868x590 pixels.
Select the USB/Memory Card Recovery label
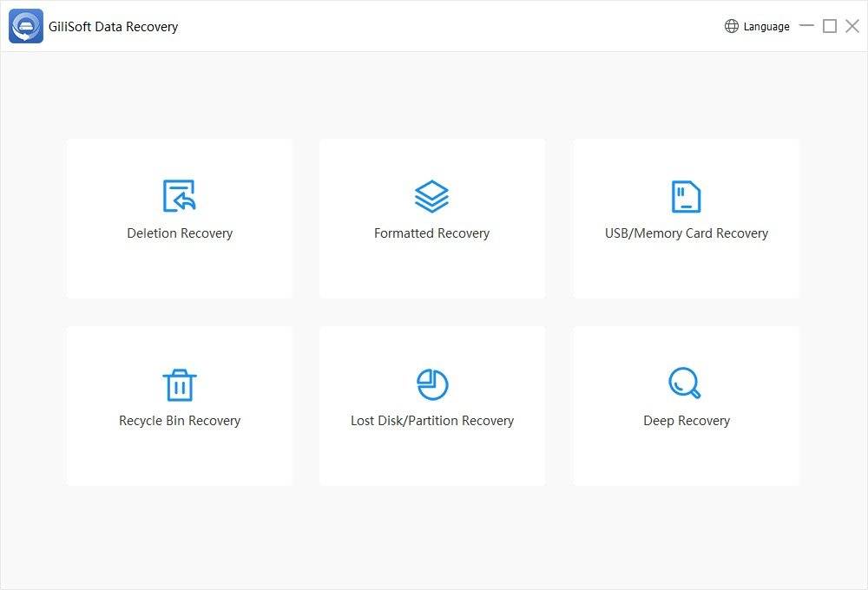pyautogui.click(x=687, y=233)
